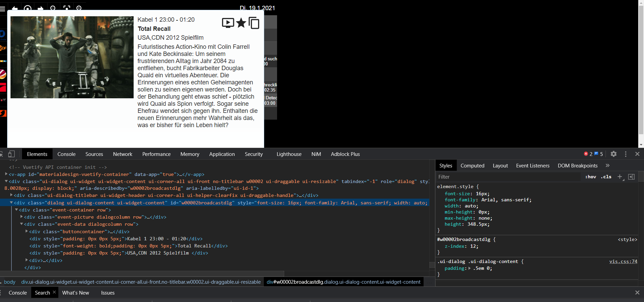Add a new style rule with plus icon

620,177
